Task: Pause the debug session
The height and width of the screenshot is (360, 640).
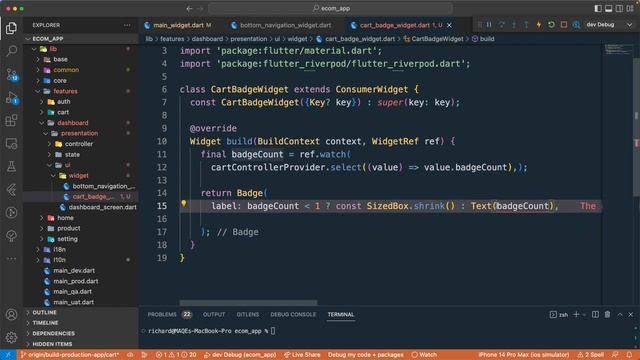Action: click(x=489, y=25)
